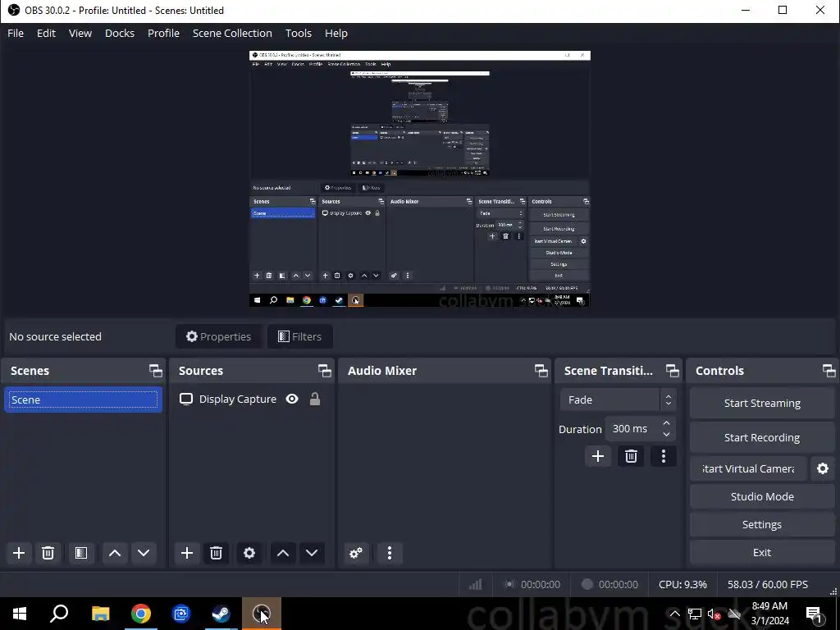Toggle the lock on Display Capture source

pyautogui.click(x=315, y=399)
